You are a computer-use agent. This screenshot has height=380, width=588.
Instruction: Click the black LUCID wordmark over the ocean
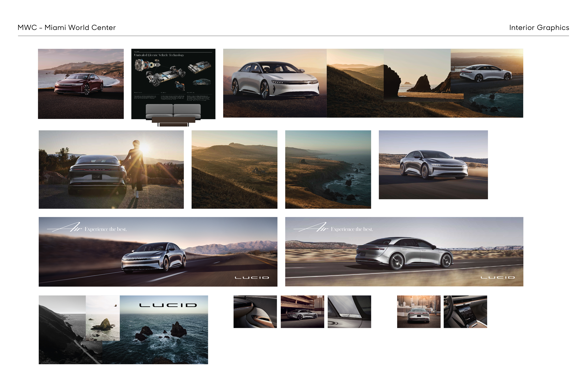tap(168, 305)
